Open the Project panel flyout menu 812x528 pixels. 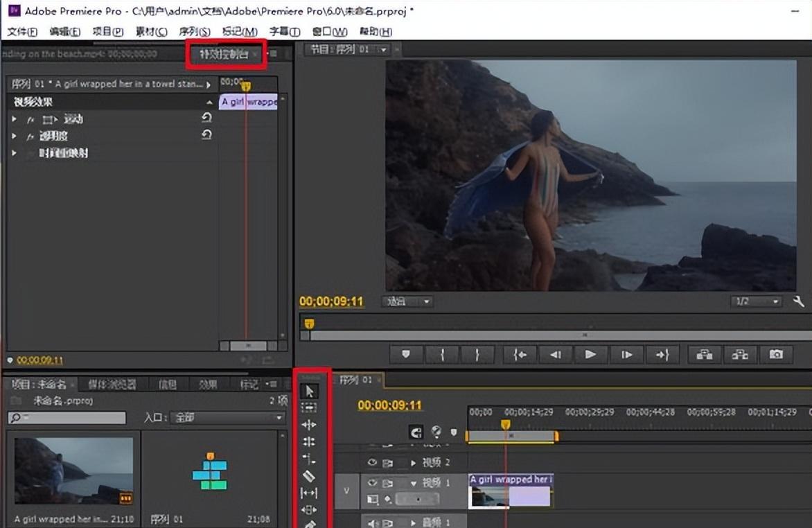tap(272, 384)
